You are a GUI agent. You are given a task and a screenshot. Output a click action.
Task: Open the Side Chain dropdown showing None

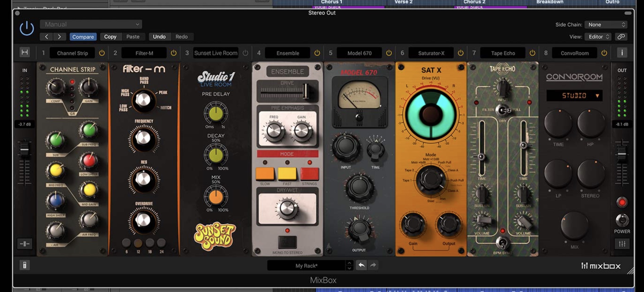point(606,25)
